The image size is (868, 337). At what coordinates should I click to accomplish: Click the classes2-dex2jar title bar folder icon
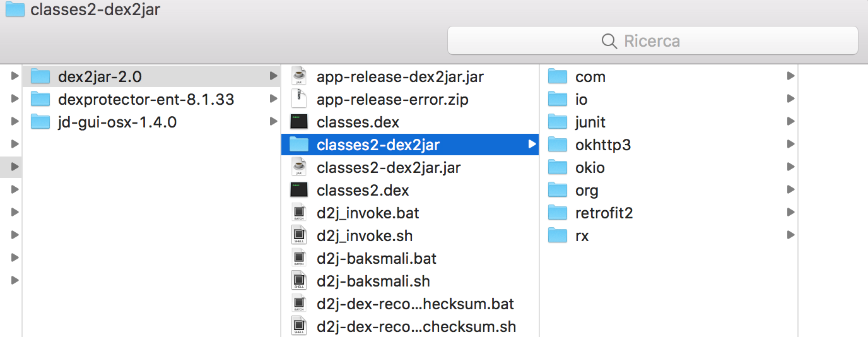click(14, 9)
